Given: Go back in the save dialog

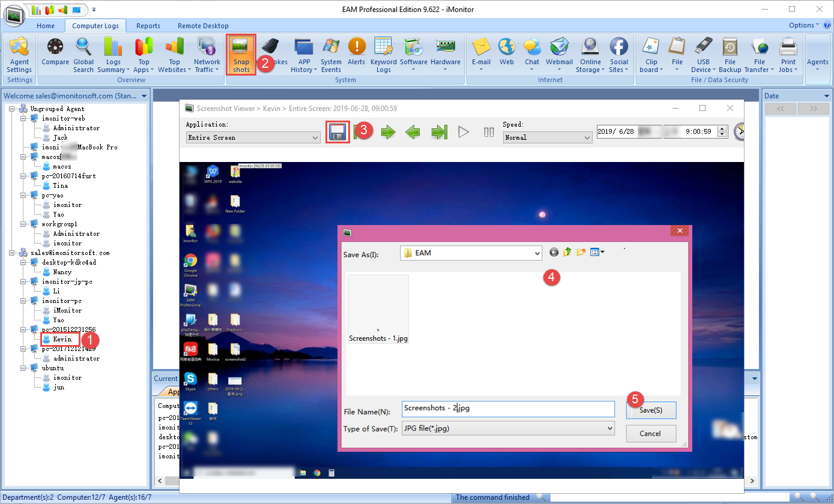Looking at the screenshot, I should tap(554, 253).
